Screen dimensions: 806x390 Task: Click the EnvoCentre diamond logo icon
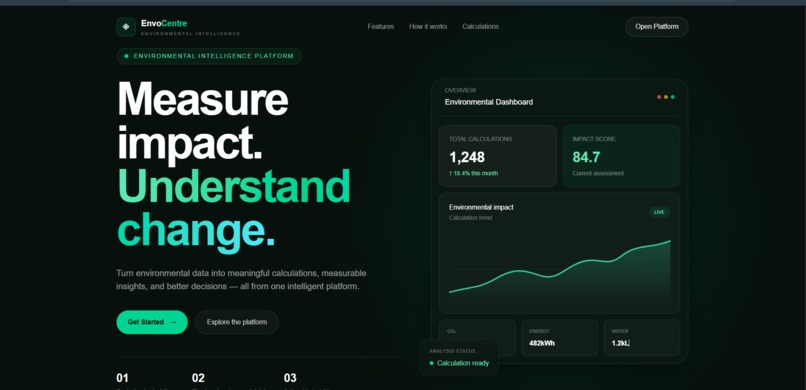point(126,27)
